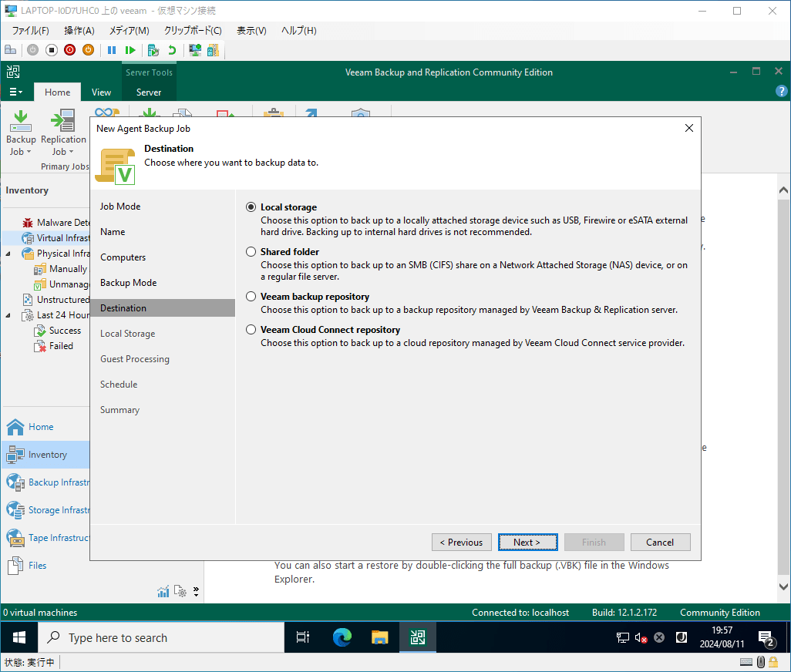791x672 pixels.
Task: Click the orange save state icon
Action: pyautogui.click(x=89, y=50)
